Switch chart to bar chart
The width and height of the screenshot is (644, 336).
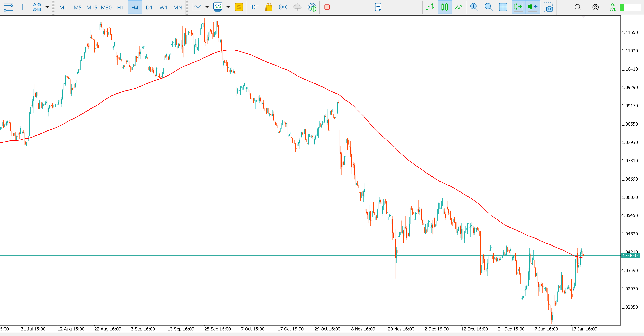point(430,7)
